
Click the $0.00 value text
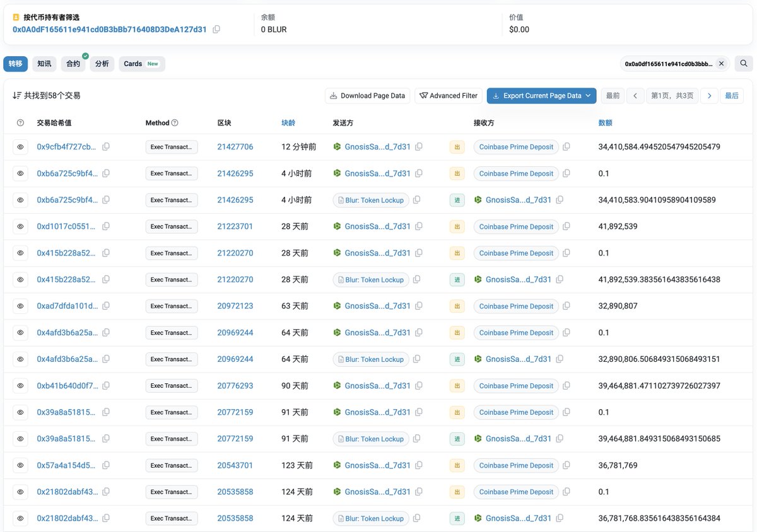point(519,30)
